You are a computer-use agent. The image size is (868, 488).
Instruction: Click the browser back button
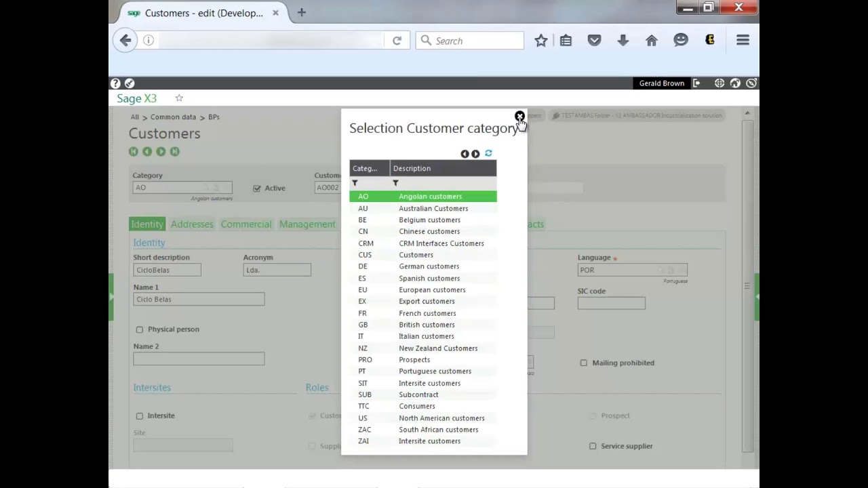(125, 41)
